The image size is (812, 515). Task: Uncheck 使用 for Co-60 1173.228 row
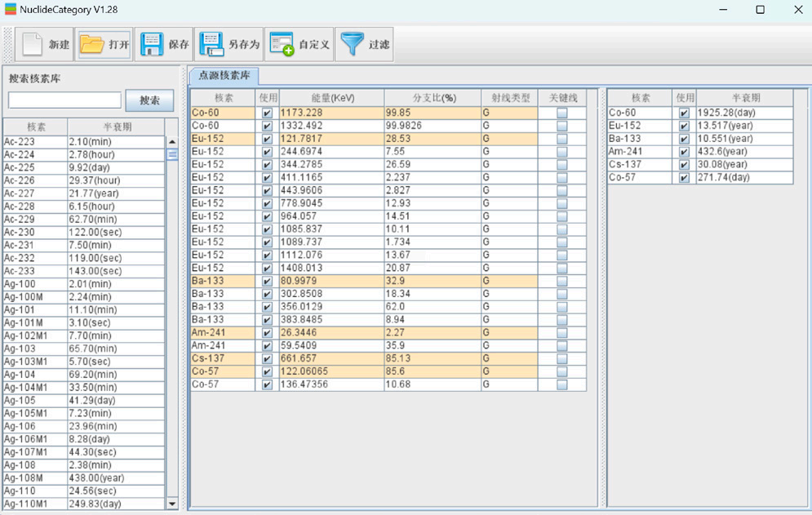click(x=267, y=113)
